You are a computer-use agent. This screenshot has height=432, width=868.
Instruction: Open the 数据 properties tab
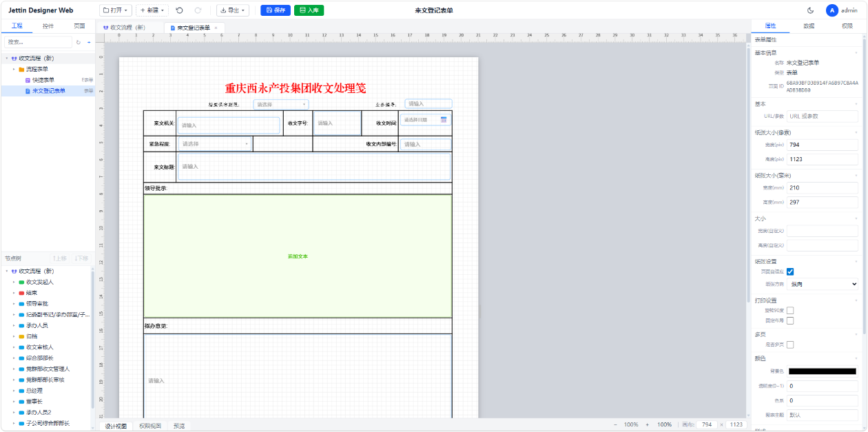[x=809, y=25]
